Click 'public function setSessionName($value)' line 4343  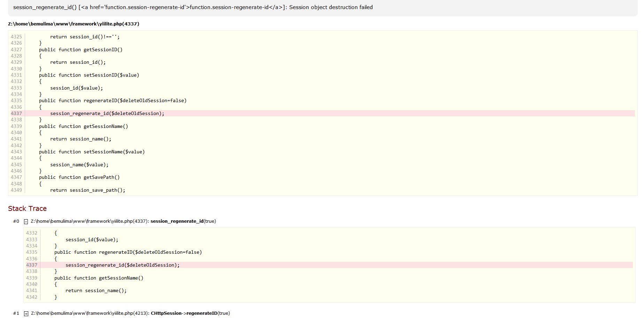point(92,152)
